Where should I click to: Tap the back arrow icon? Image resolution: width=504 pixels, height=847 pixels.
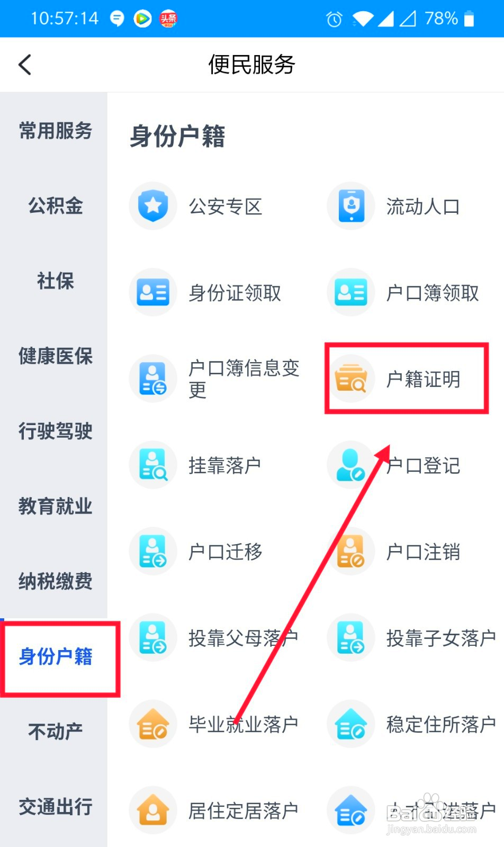click(x=25, y=65)
